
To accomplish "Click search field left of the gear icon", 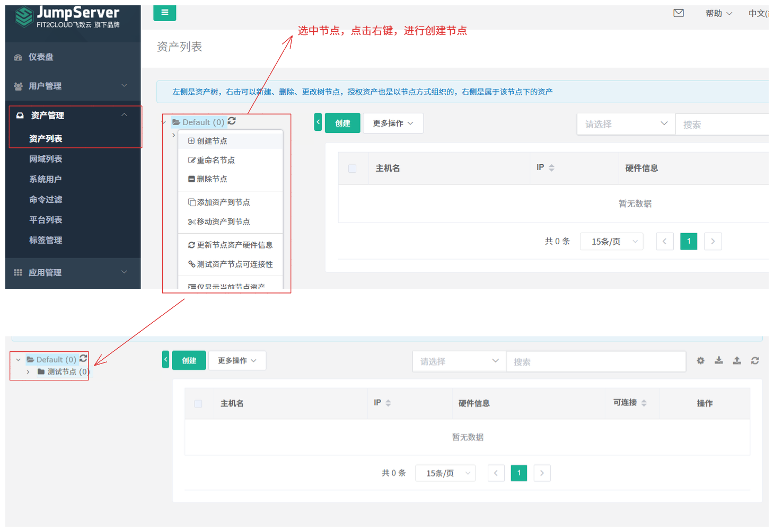I will click(x=595, y=362).
